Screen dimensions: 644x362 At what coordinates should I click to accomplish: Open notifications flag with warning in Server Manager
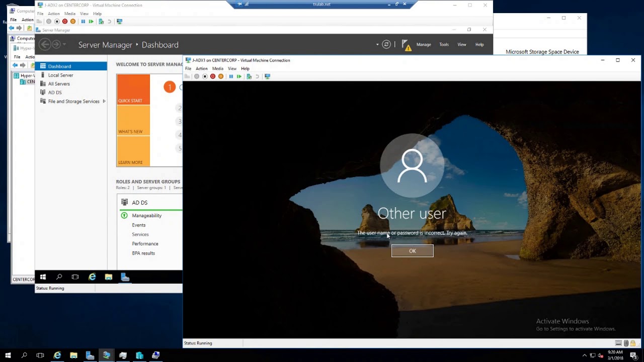(406, 45)
